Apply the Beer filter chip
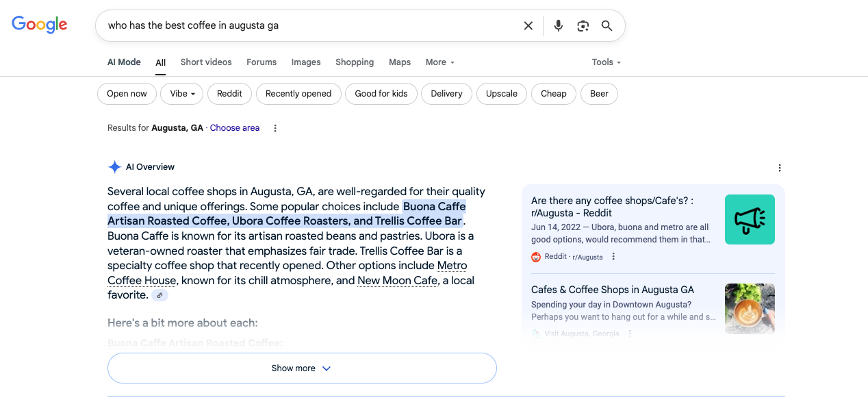 pyautogui.click(x=599, y=94)
